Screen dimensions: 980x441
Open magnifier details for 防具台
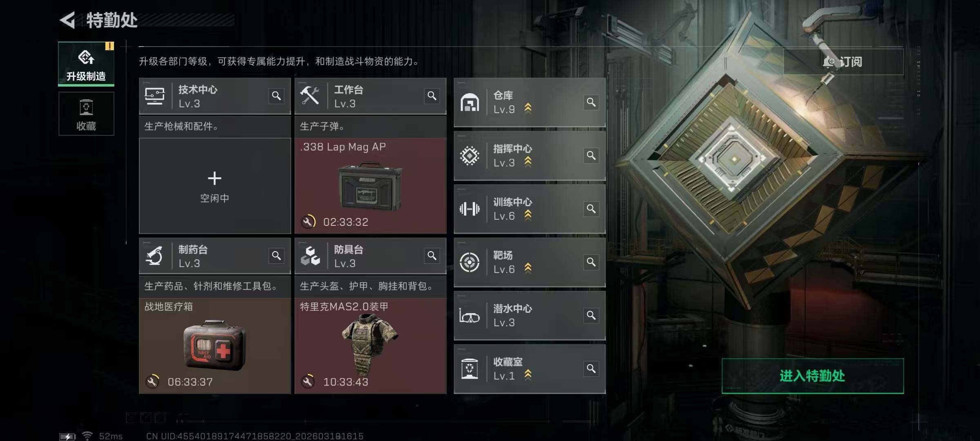coord(432,256)
